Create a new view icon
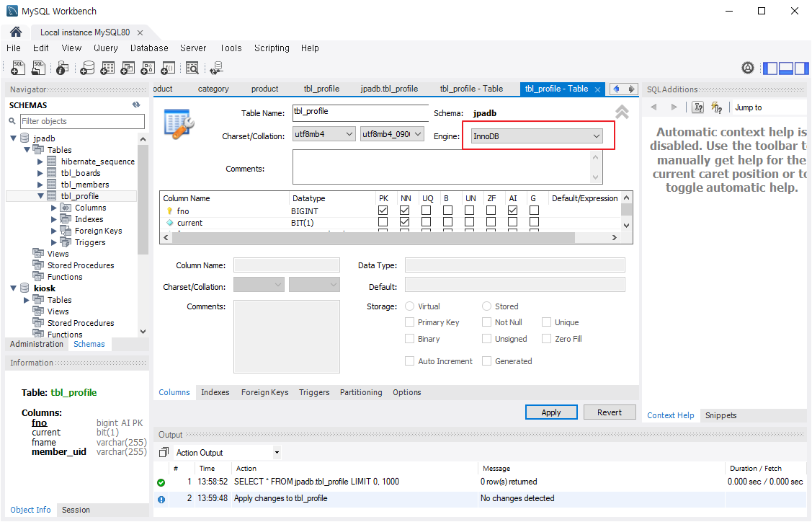This screenshot has height=522, width=812. [128, 68]
